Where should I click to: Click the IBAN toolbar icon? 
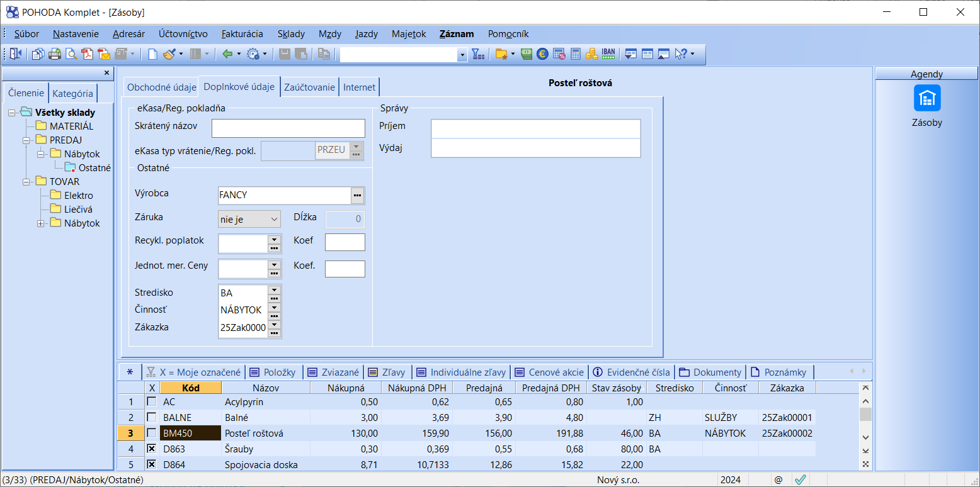pyautogui.click(x=608, y=54)
